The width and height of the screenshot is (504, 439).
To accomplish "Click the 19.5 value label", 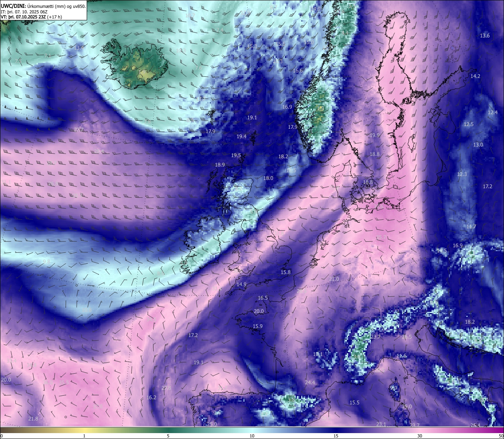I will [236, 156].
